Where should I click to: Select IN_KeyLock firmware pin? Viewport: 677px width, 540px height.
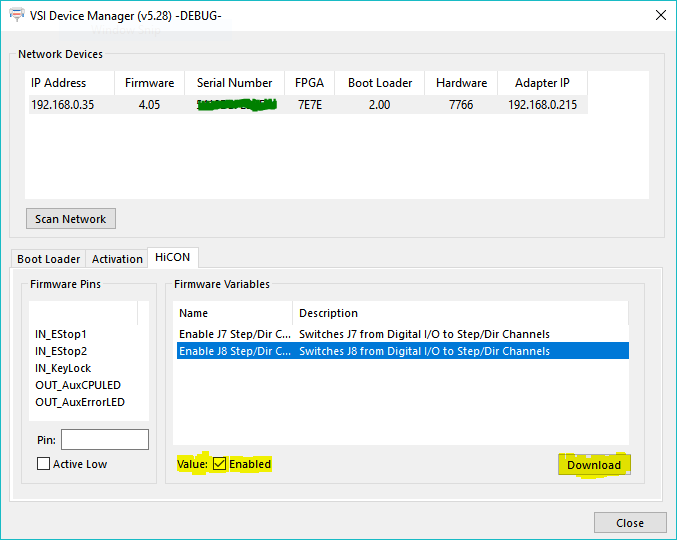click(63, 368)
